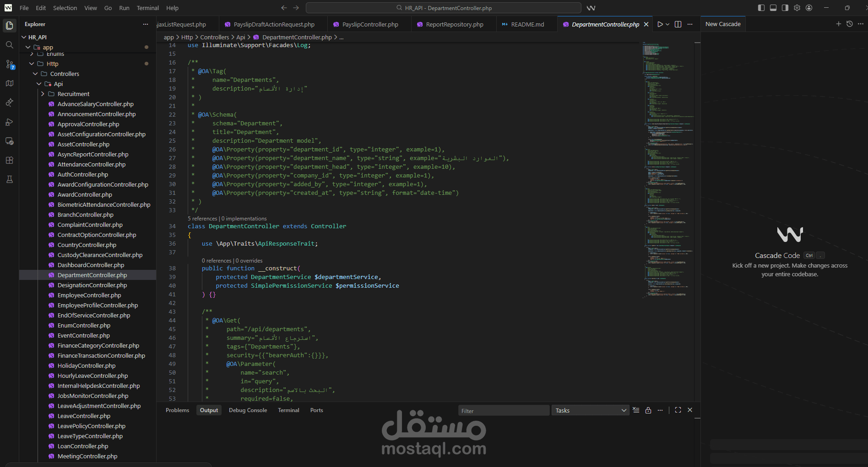Open the File menu

click(24, 8)
